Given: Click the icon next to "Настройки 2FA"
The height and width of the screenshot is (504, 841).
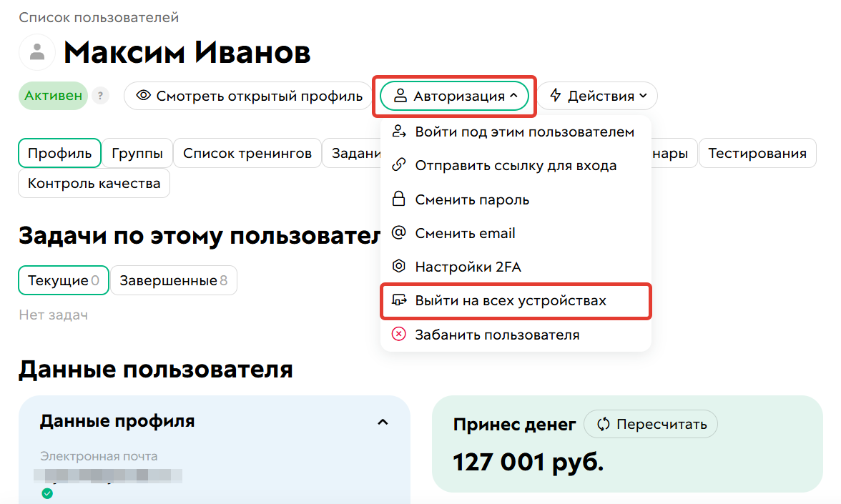Looking at the screenshot, I should [397, 266].
